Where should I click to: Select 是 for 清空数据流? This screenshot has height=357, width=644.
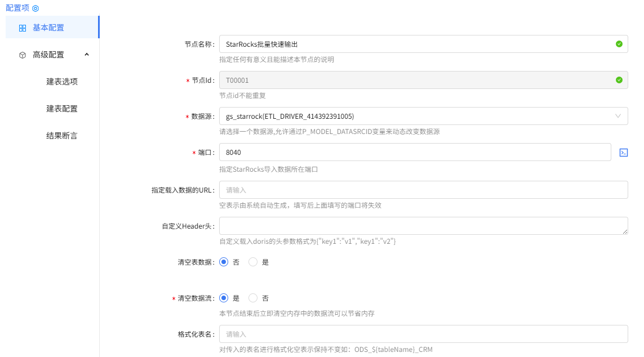click(x=224, y=298)
